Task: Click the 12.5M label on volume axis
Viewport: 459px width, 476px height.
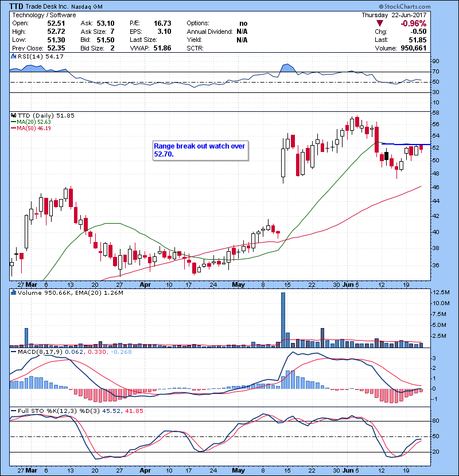Action: point(441,292)
